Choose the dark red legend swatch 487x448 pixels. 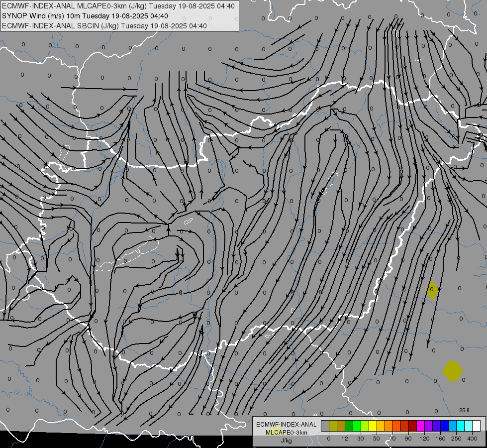[x=412, y=426]
